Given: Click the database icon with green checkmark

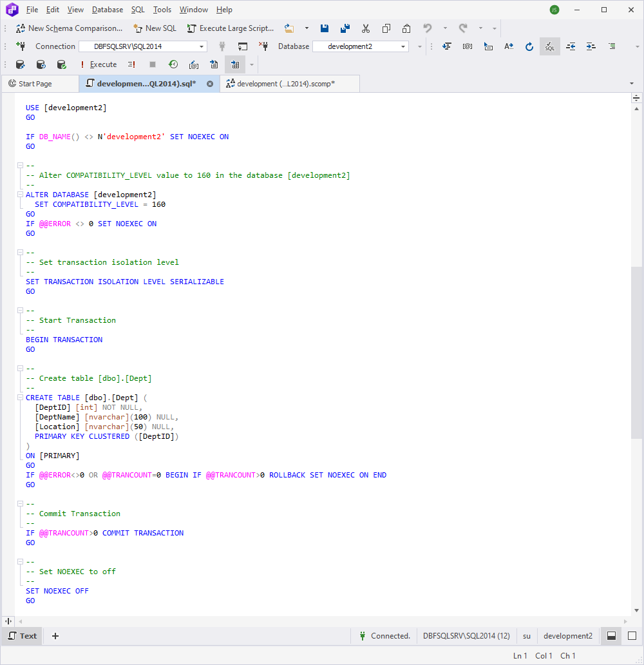Looking at the screenshot, I should click(61, 64).
